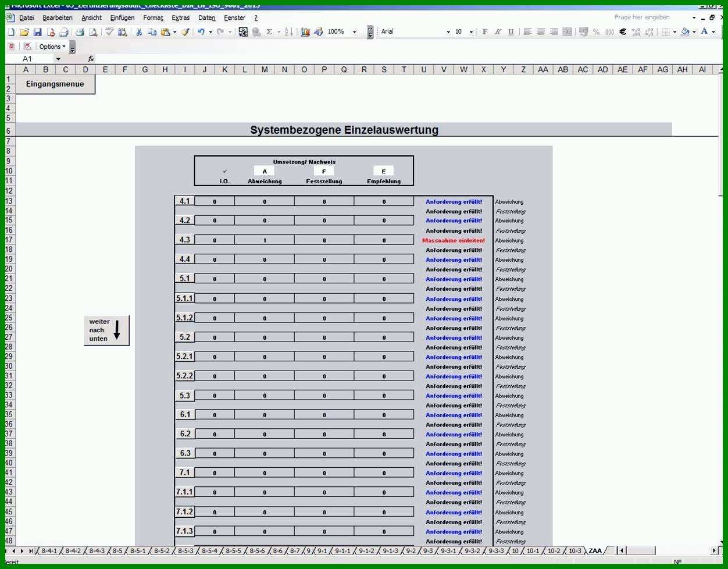Paste from clipboard
The image size is (728, 569).
[x=166, y=32]
